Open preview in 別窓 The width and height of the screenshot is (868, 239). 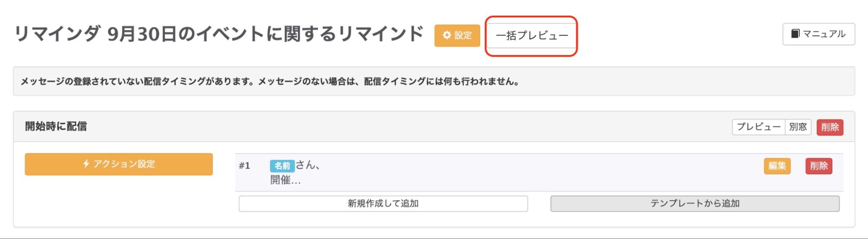point(798,127)
